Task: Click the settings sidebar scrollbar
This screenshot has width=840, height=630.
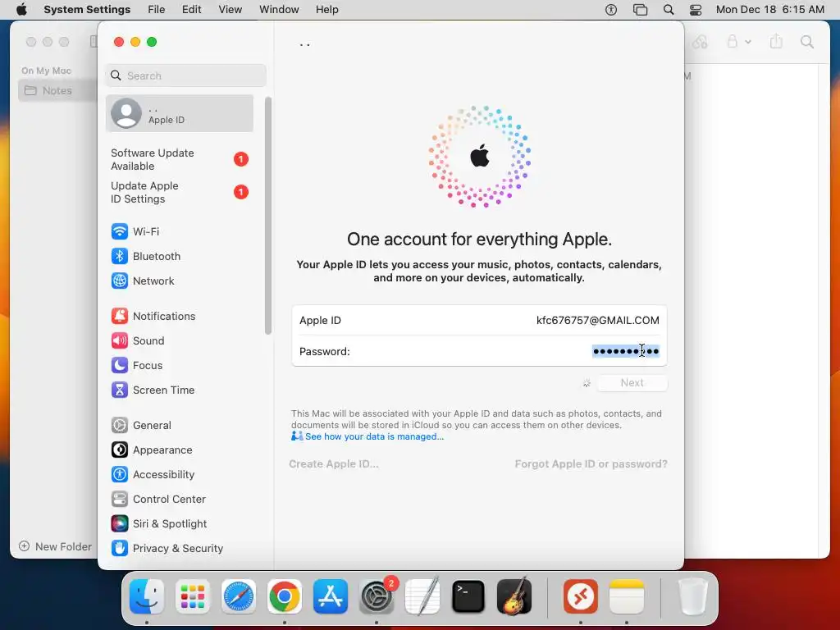Action: (268, 216)
